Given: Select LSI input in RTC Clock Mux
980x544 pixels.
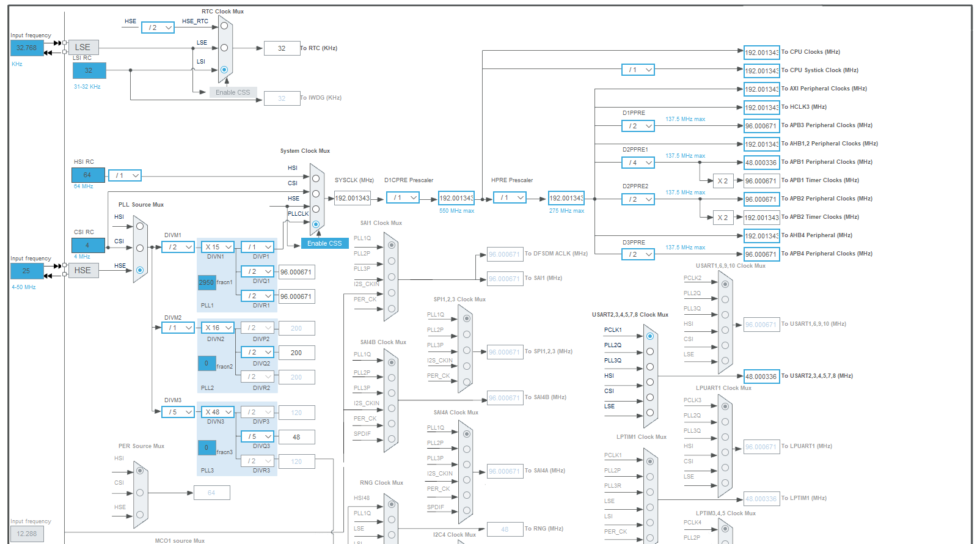Looking at the screenshot, I should tap(224, 70).
